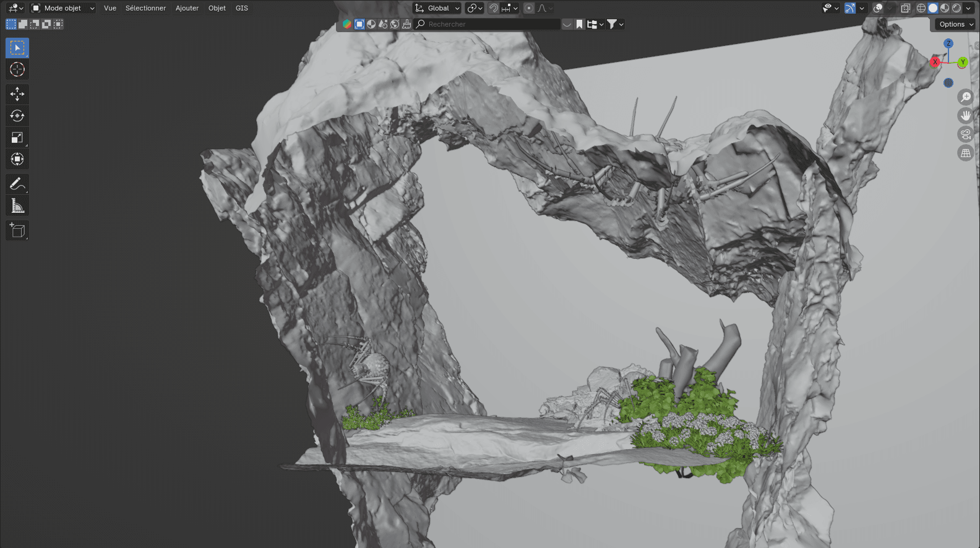This screenshot has height=548, width=980.
Task: Select the material sphere filter icon
Action: 371,24
